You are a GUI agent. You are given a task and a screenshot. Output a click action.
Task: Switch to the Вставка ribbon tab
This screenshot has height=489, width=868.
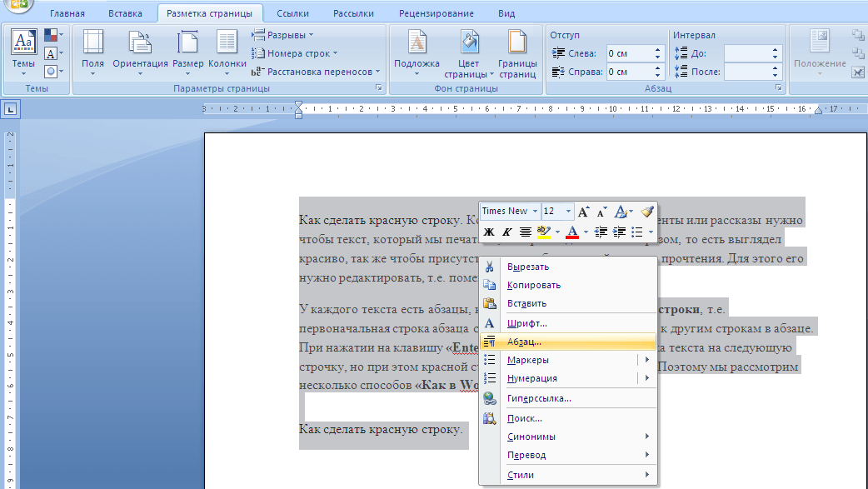coord(124,13)
